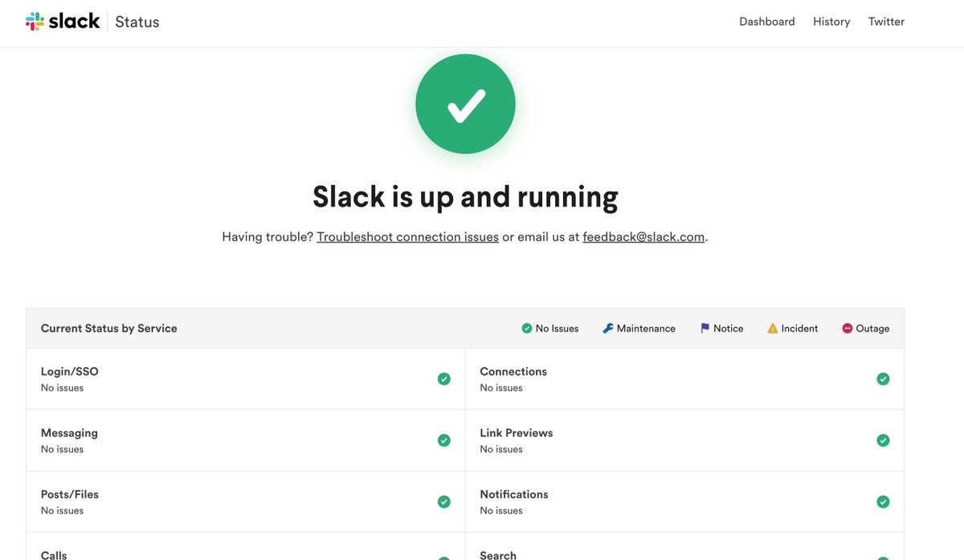Click the Status label beside the Slack logo
Screen dimensions: 964x560
coord(137,22)
